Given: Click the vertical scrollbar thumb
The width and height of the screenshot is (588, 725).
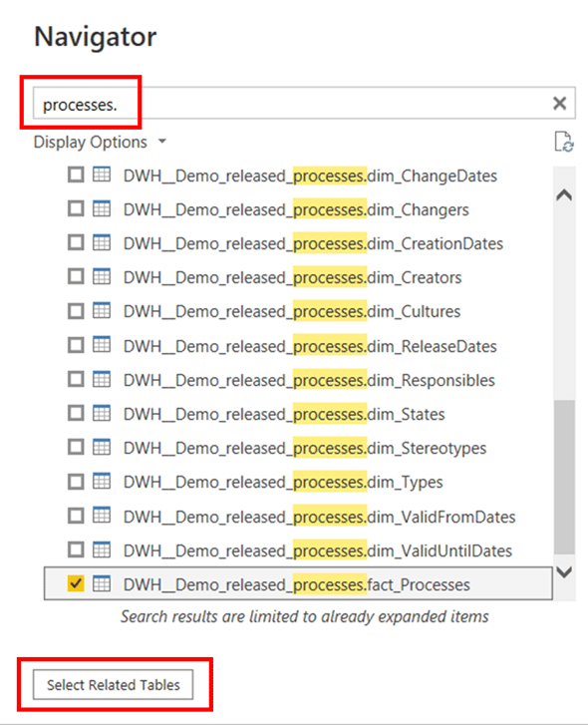Looking at the screenshot, I should 564,477.
